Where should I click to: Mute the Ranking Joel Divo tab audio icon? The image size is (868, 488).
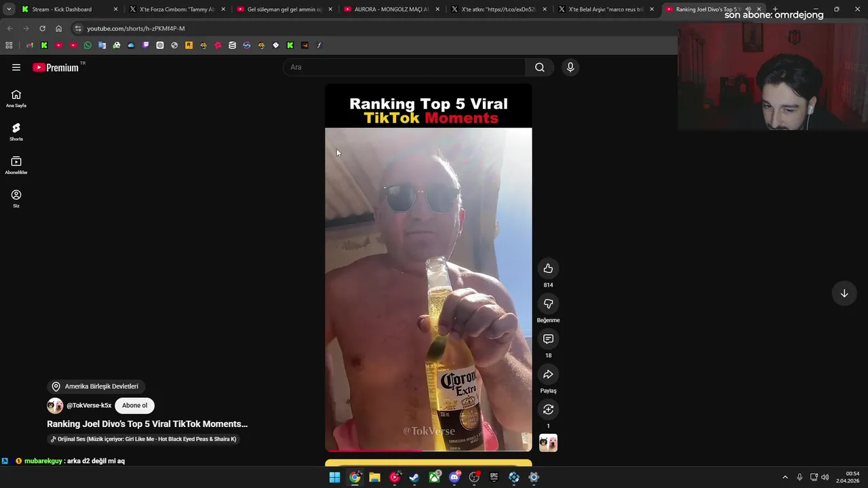748,9
